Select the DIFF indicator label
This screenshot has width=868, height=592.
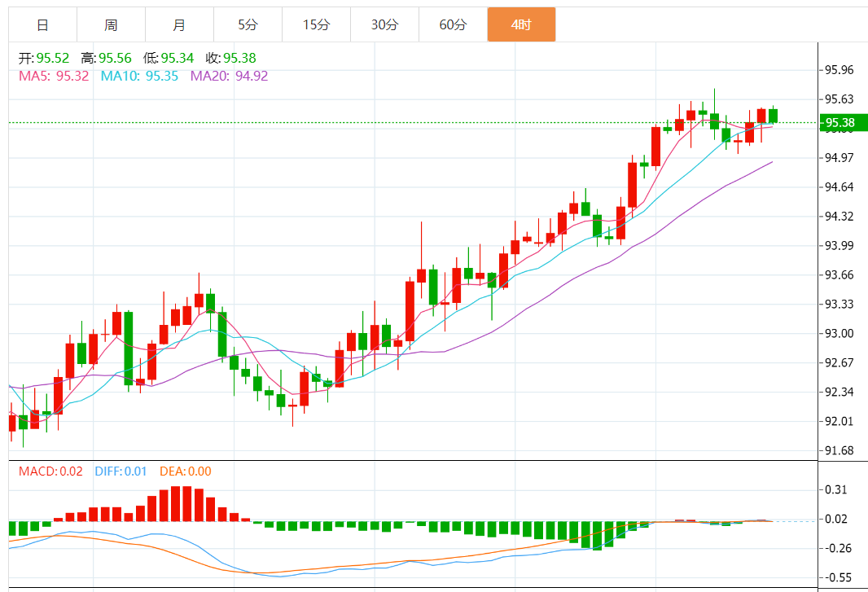click(x=120, y=471)
